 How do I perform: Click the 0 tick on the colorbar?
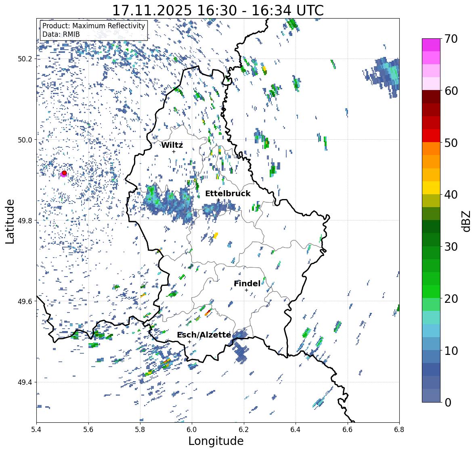coord(448,403)
